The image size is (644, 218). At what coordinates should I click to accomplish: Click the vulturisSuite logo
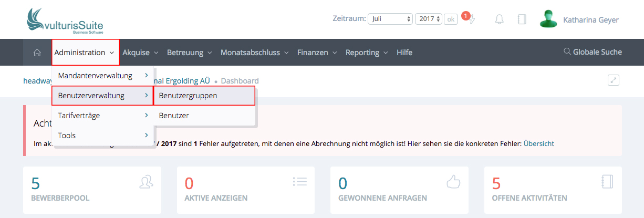click(65, 22)
